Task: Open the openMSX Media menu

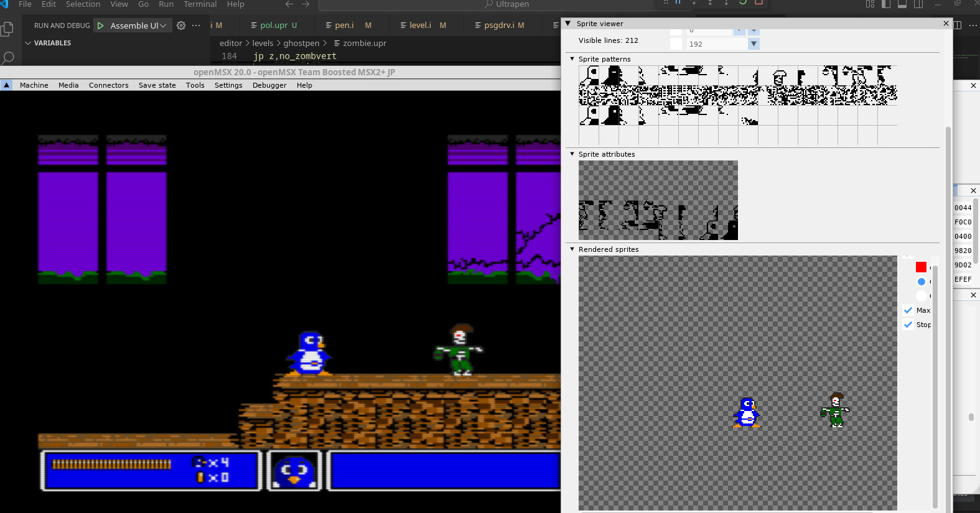Action: (68, 85)
